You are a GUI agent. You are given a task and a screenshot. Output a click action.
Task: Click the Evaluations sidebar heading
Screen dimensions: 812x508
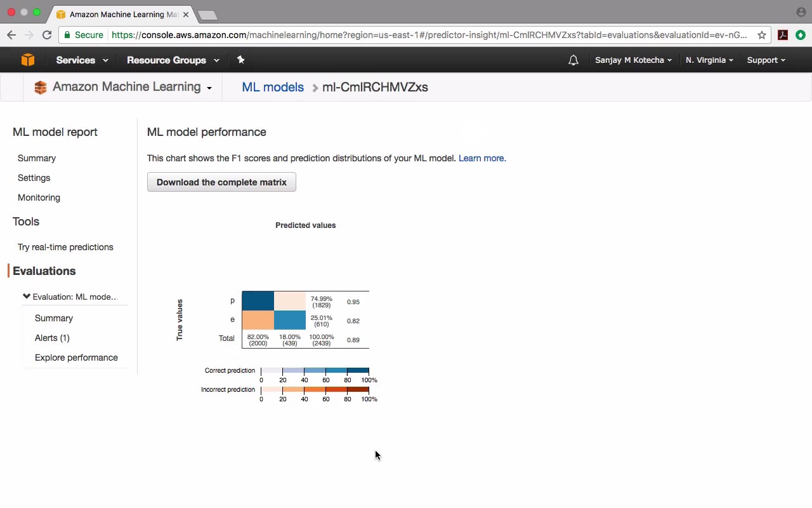(x=44, y=271)
